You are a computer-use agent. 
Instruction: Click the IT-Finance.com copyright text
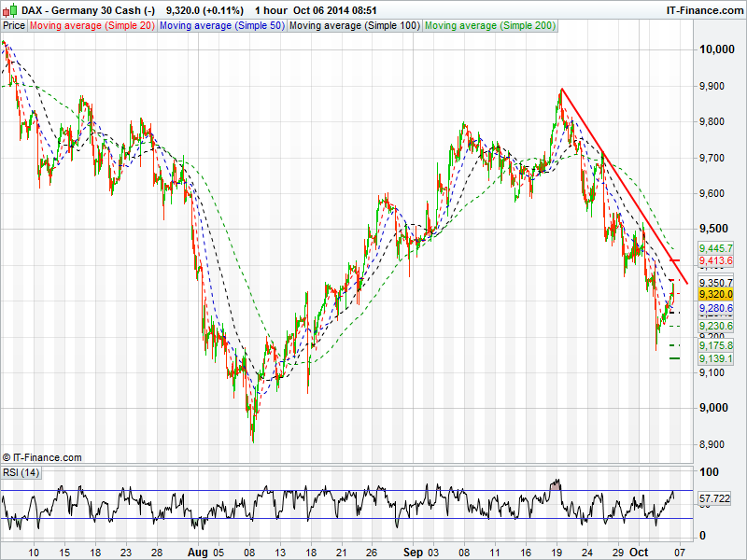point(42,457)
